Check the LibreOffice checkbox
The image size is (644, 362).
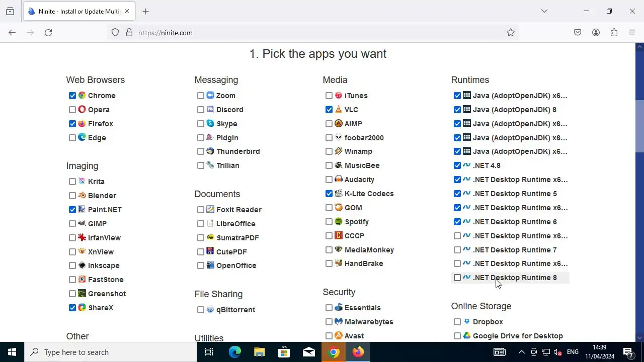(x=201, y=224)
